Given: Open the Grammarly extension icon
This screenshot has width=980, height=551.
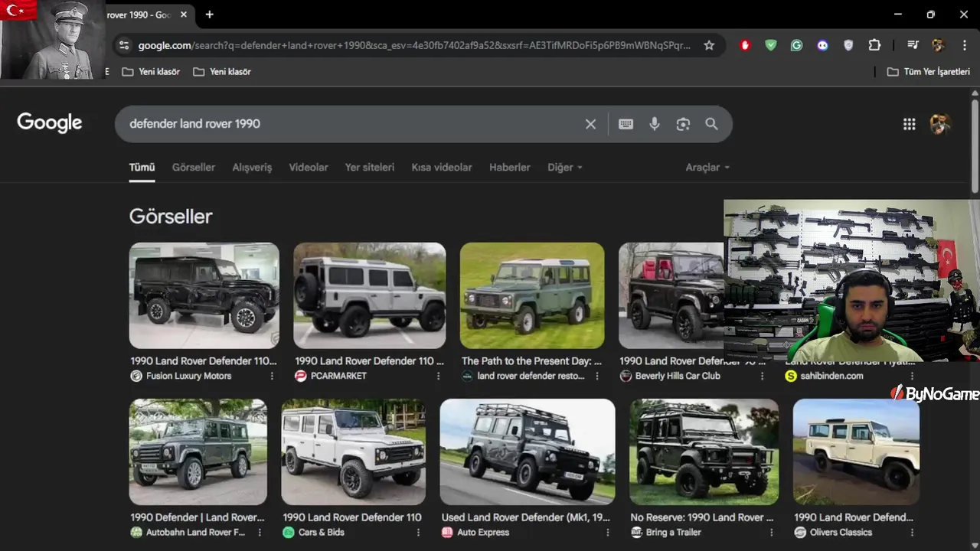Looking at the screenshot, I should [796, 45].
